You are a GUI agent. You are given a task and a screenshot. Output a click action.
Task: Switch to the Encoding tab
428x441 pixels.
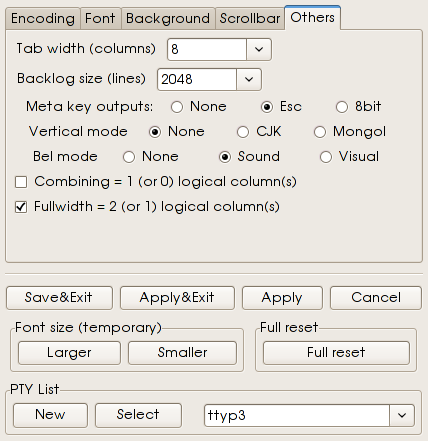pyautogui.click(x=43, y=19)
